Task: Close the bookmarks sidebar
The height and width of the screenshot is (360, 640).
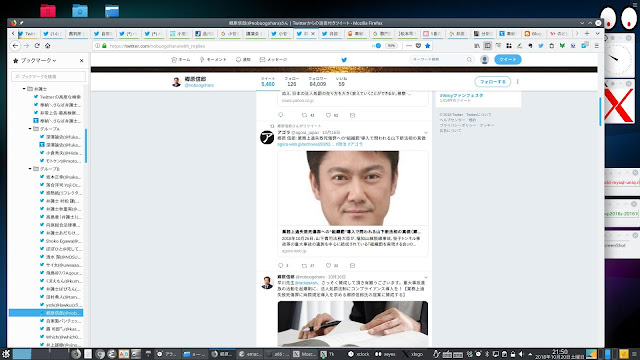Action: click(82, 60)
